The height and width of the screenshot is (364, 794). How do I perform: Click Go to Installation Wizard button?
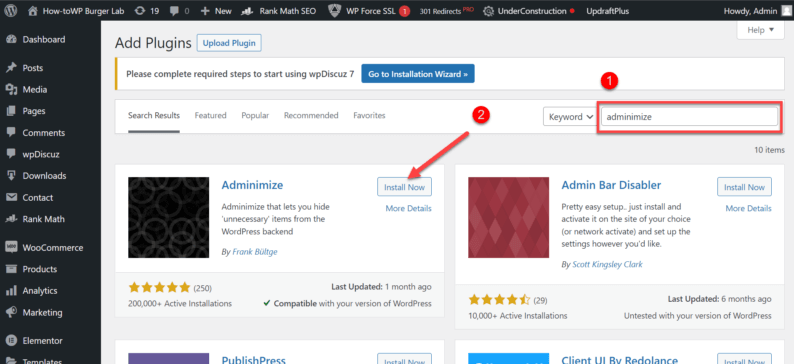click(x=418, y=74)
